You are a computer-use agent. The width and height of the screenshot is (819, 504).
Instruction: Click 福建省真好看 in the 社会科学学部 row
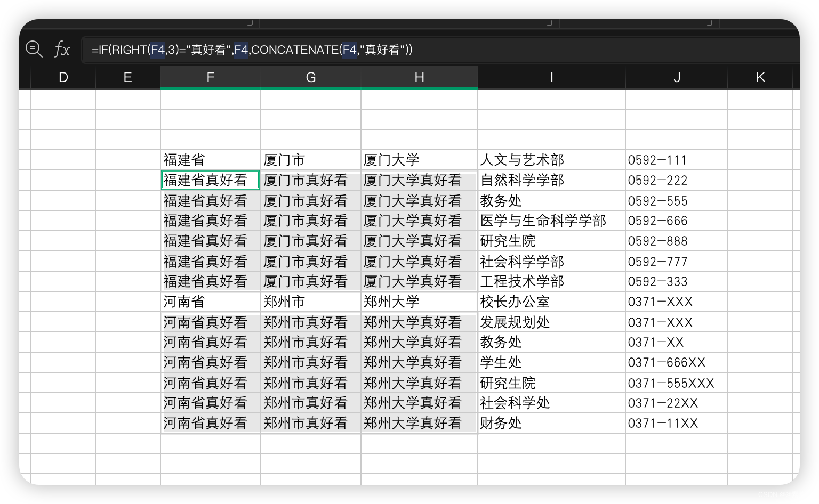coord(211,262)
